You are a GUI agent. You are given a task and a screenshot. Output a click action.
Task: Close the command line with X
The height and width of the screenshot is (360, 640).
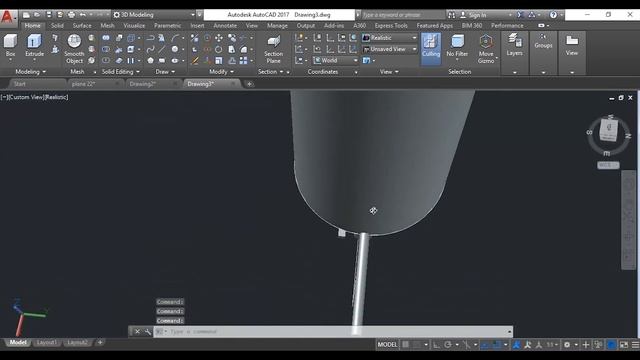click(138, 331)
